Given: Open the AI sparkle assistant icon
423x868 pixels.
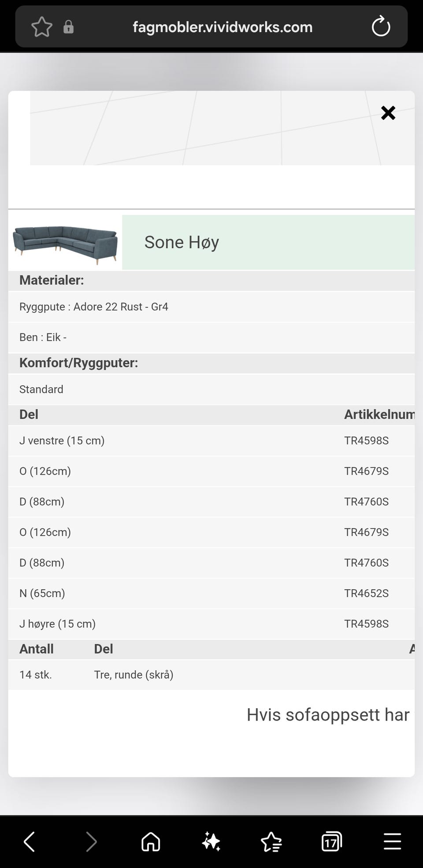Looking at the screenshot, I should point(211,842).
